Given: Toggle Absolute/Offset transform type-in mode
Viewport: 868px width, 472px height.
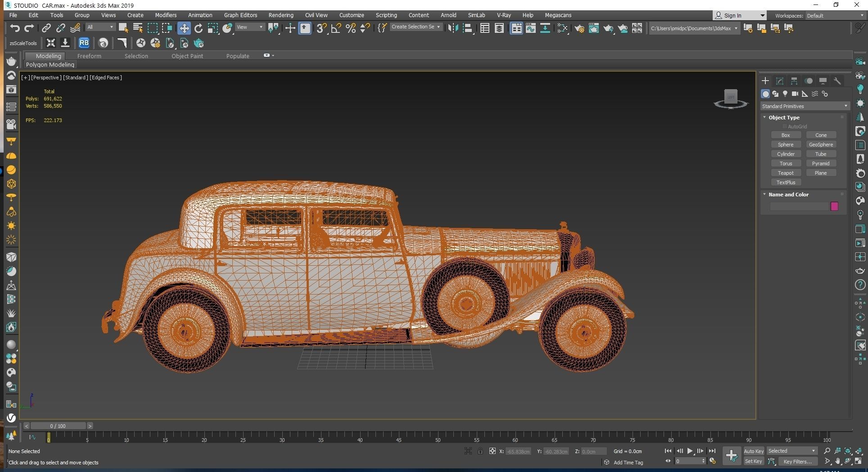Looking at the screenshot, I should pyautogui.click(x=493, y=451).
